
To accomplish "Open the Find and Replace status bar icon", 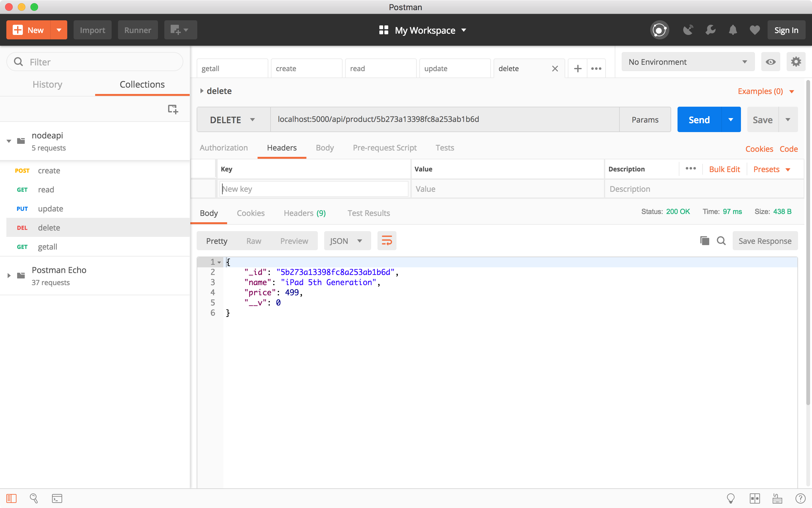I will click(x=34, y=498).
